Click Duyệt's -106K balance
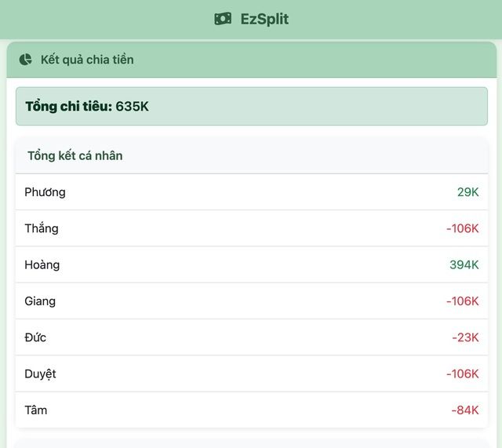 point(462,373)
